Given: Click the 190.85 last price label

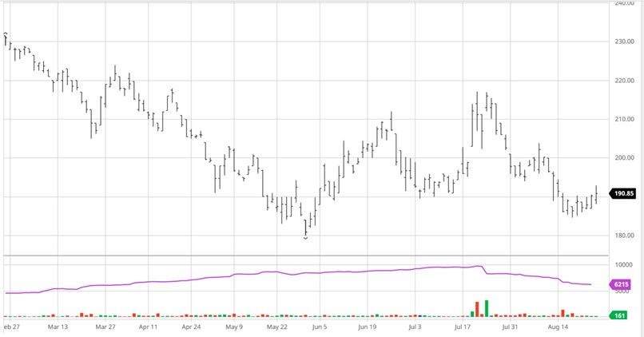Looking at the screenshot, I should [623, 193].
